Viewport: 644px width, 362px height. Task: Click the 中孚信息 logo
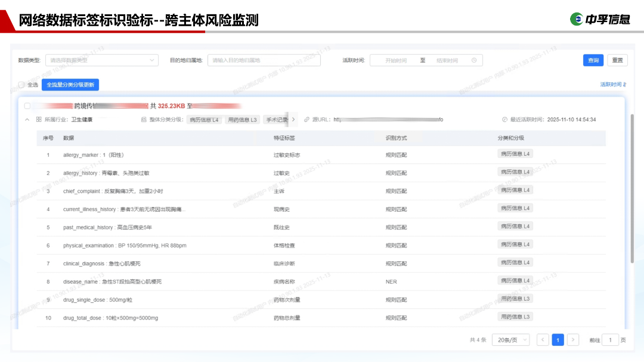click(x=600, y=19)
